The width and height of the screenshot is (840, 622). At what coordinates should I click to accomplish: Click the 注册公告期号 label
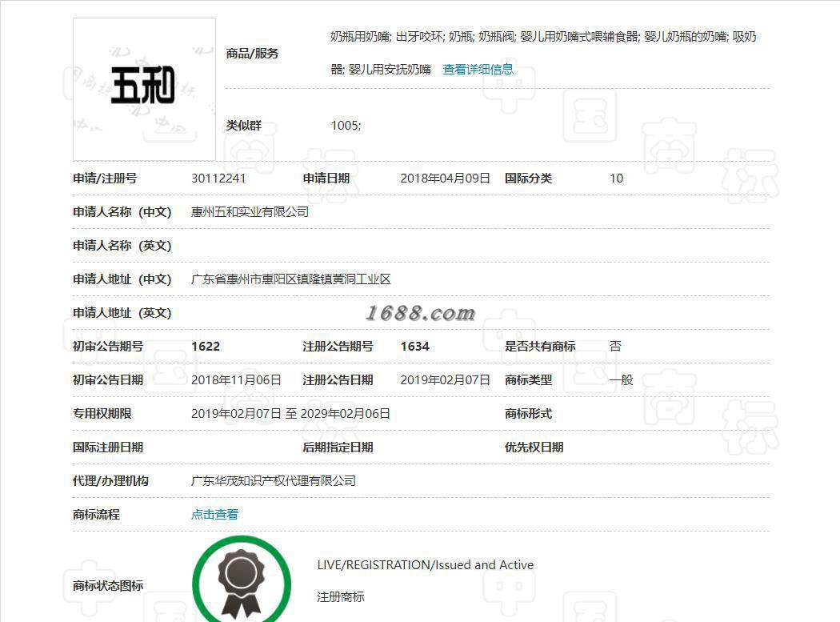tap(338, 347)
